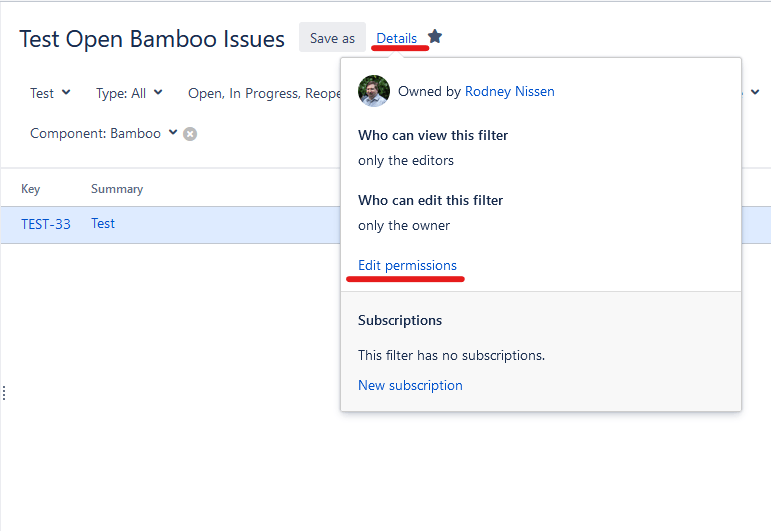Open the Test issue summary link
Viewport: 771px width, 531px height.
[103, 224]
